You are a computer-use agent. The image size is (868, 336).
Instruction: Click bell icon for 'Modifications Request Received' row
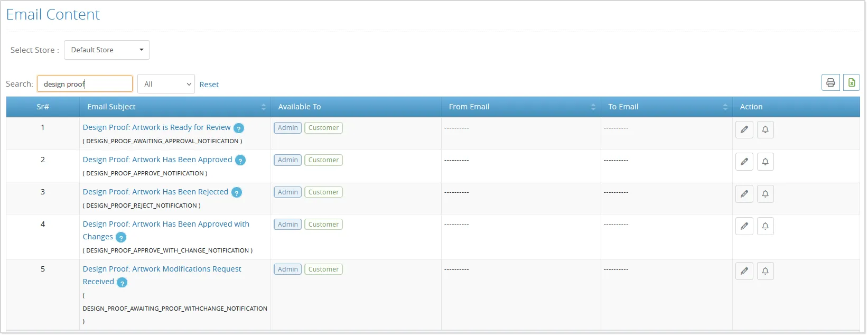tap(766, 271)
